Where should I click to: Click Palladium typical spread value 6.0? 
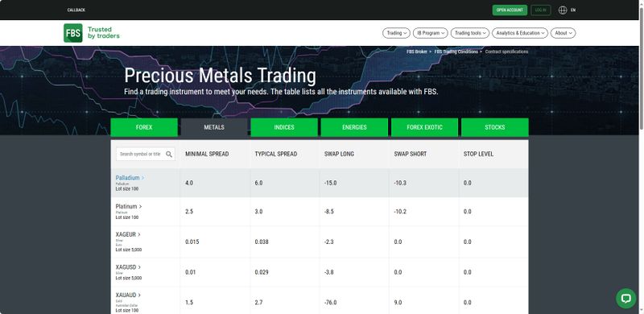[x=258, y=183]
